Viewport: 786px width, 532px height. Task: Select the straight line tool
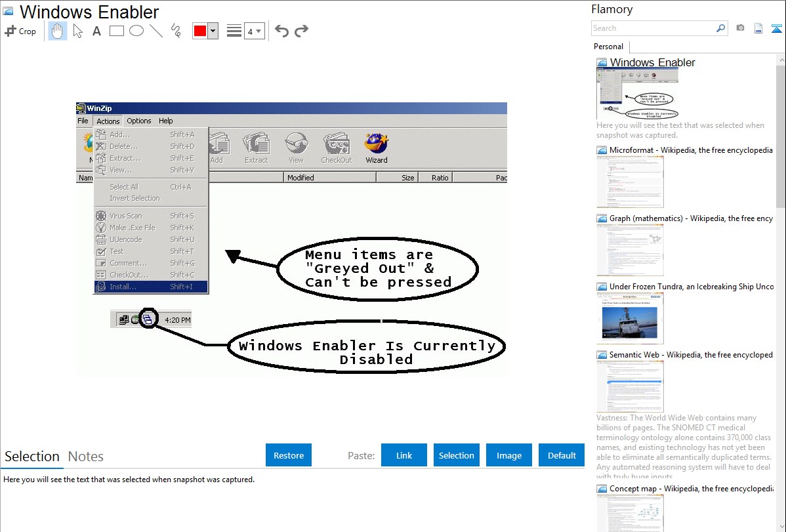pyautogui.click(x=156, y=31)
